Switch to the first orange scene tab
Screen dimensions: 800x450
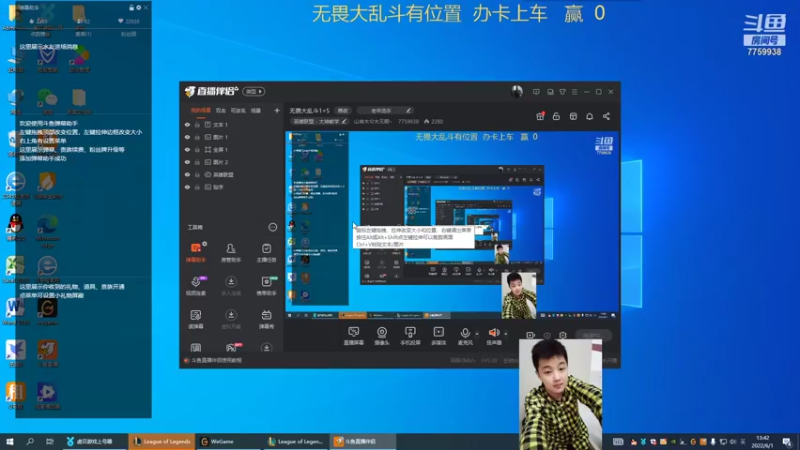point(201,110)
